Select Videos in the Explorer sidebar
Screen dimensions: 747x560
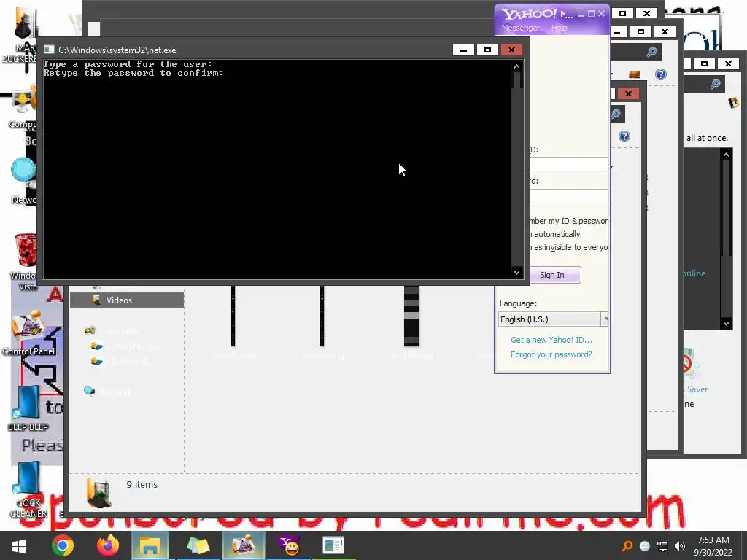(x=127, y=300)
